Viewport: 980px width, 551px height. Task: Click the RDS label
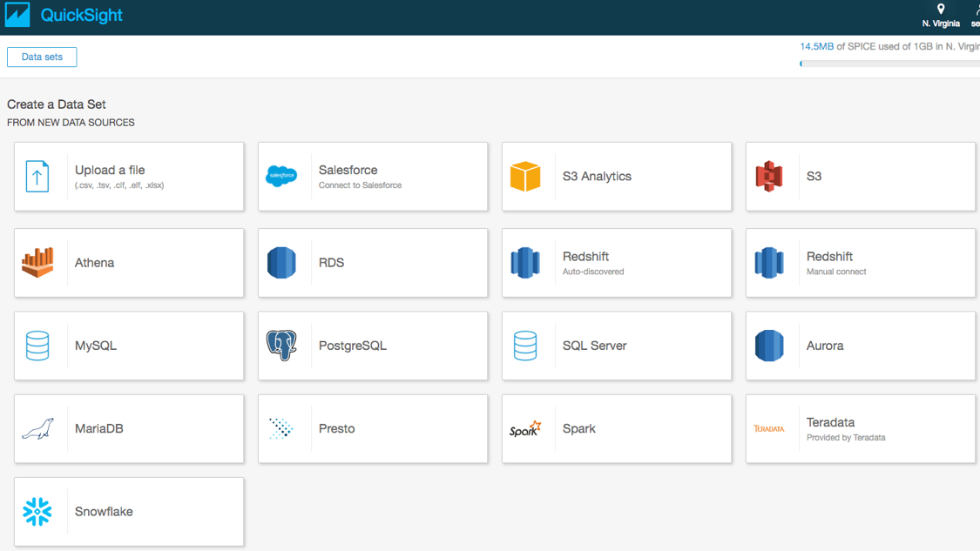click(331, 262)
